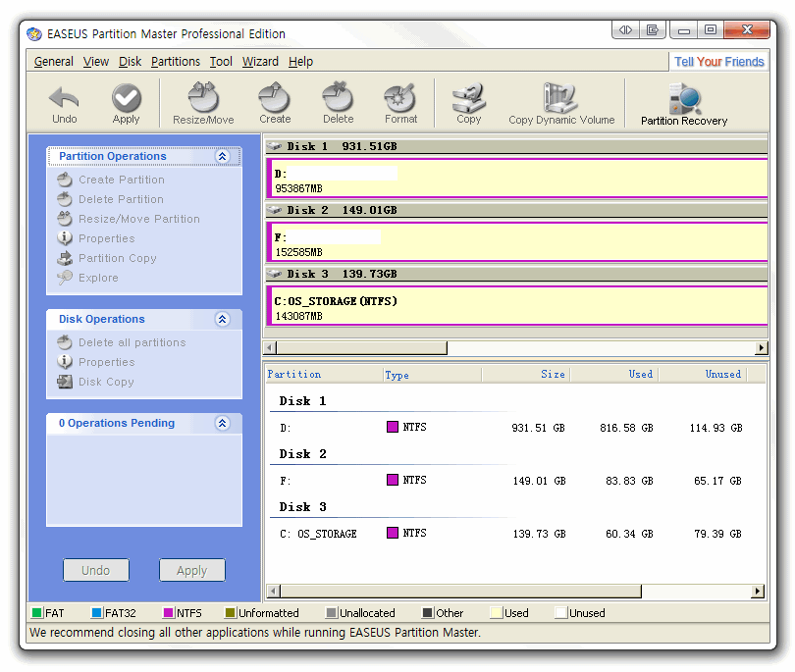Click the 931.51 GB size value
Image resolution: width=795 pixels, height=672 pixels.
click(538, 428)
